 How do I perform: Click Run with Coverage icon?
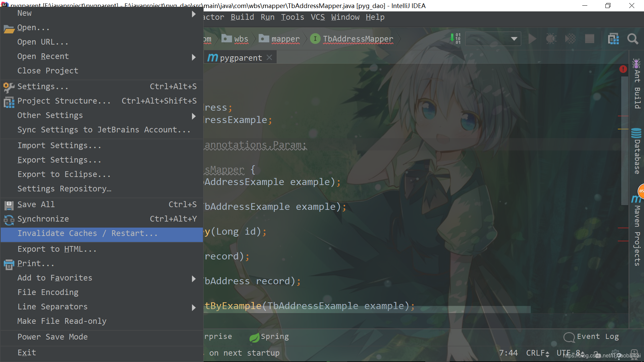coord(570,39)
